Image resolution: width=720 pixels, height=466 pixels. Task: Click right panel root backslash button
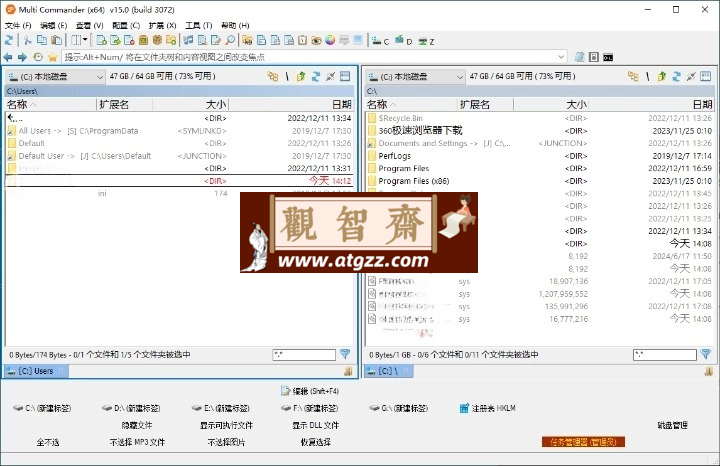coord(647,77)
